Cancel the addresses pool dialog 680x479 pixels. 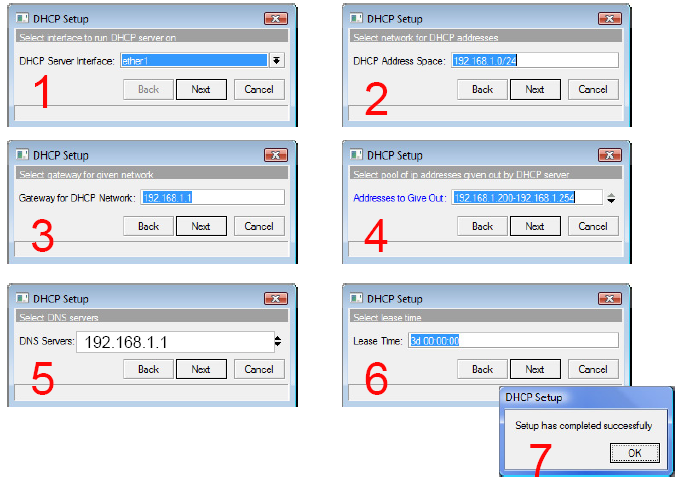[x=593, y=226]
